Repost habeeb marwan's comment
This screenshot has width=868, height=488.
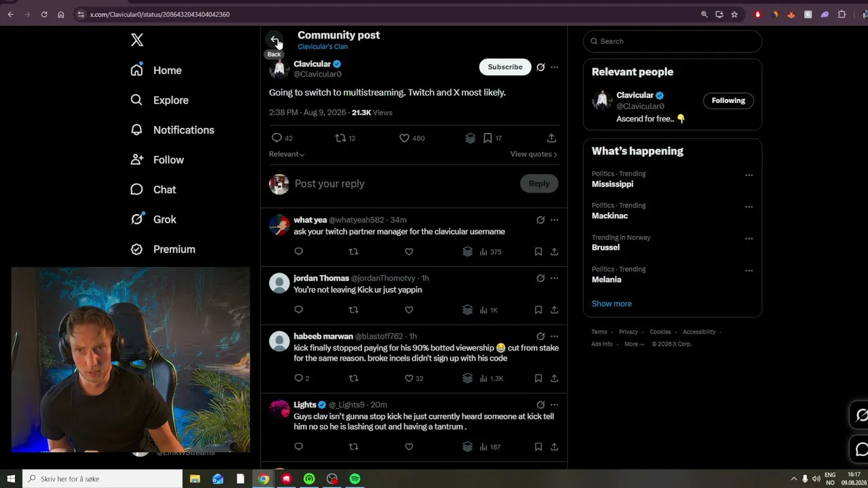(353, 378)
